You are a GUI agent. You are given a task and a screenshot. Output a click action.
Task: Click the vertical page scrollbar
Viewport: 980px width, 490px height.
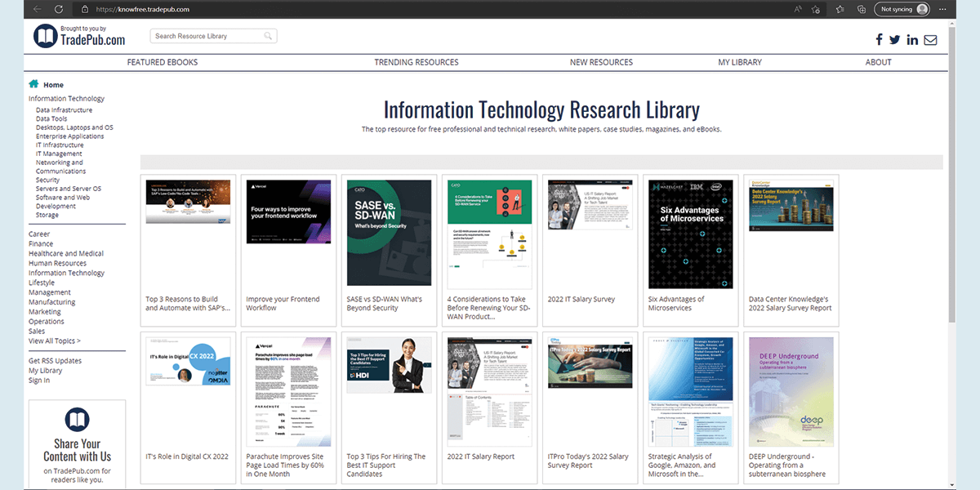tap(950, 245)
